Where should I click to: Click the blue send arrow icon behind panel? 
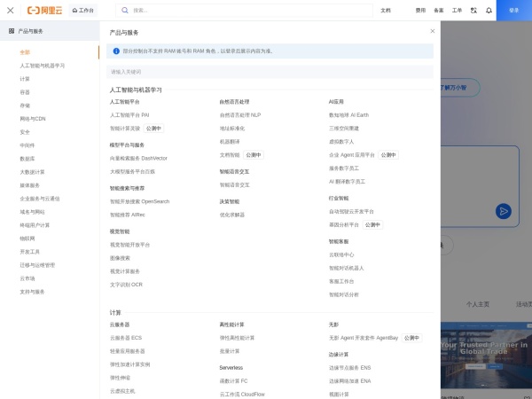point(503,211)
